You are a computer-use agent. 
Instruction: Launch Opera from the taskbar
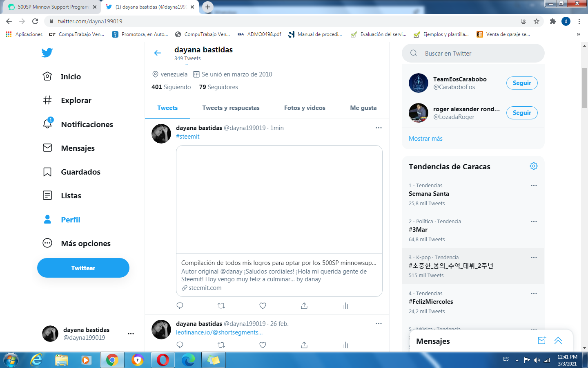point(163,360)
